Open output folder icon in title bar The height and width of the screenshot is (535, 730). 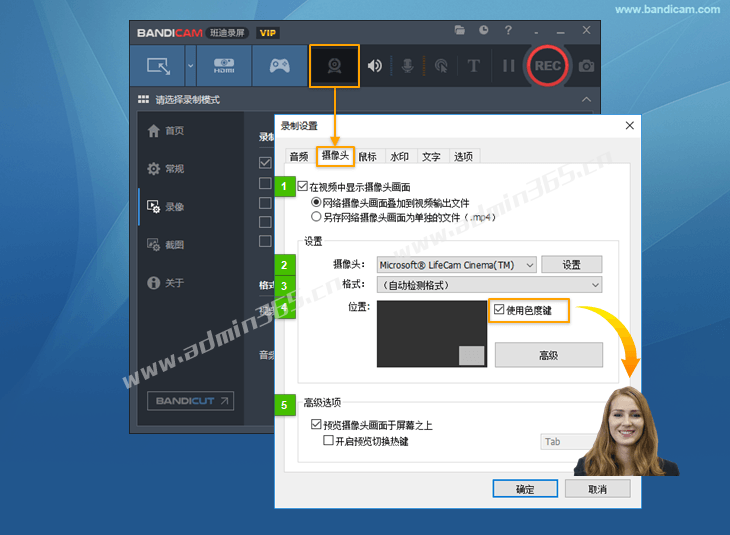click(460, 30)
